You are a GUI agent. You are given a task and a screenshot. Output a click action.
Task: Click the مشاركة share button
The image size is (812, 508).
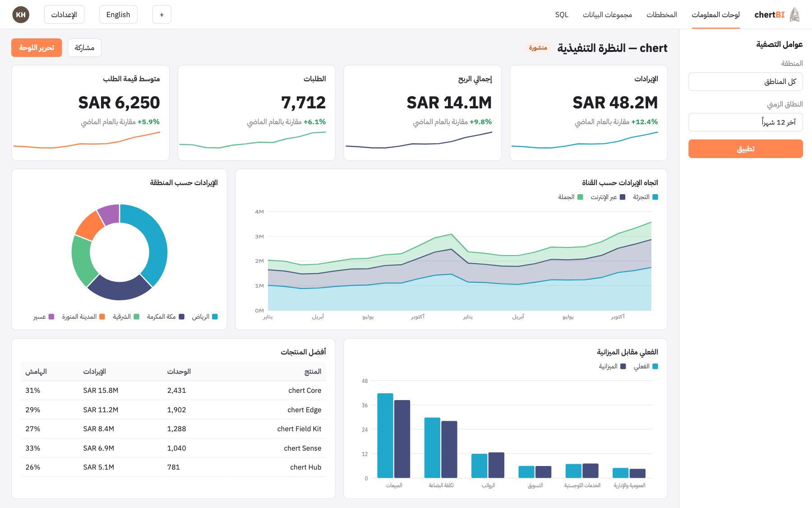coord(84,48)
